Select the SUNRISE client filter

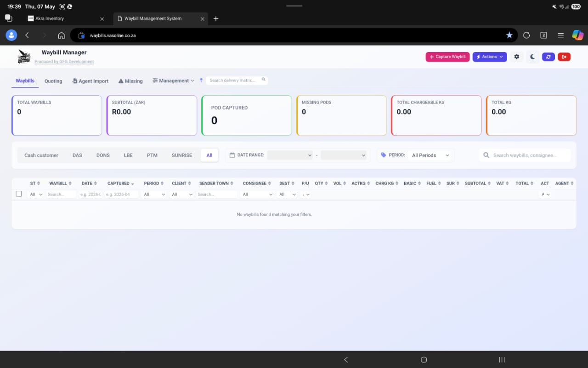(x=182, y=155)
